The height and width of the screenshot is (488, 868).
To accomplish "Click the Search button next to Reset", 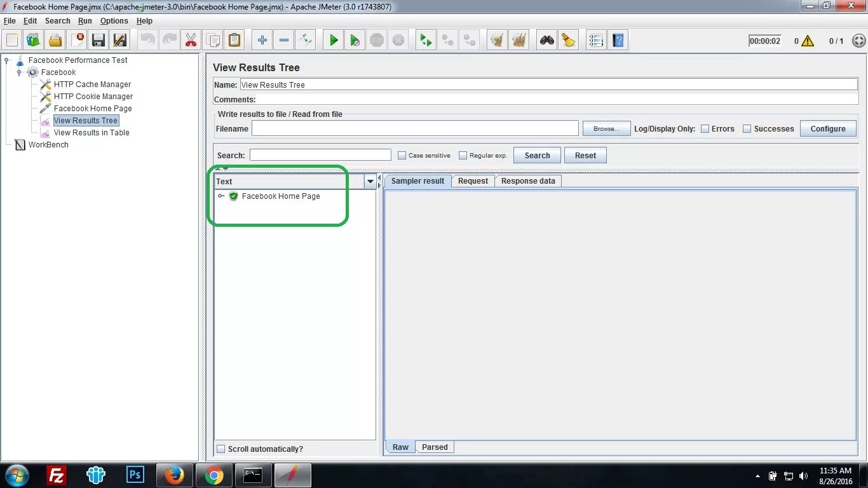I will [x=537, y=155].
